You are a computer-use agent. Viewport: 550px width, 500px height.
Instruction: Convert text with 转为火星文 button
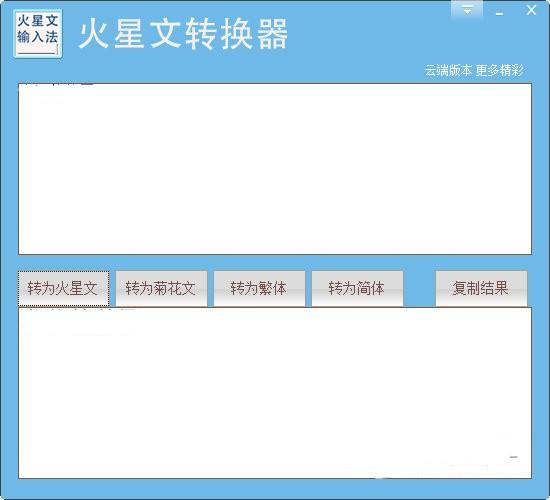point(63,288)
